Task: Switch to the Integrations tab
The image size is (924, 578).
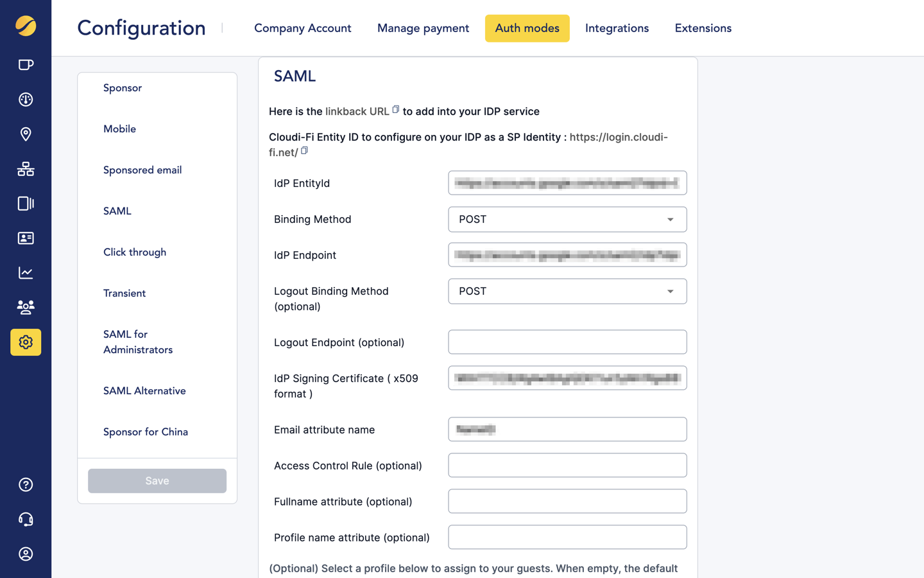Action: pyautogui.click(x=617, y=28)
